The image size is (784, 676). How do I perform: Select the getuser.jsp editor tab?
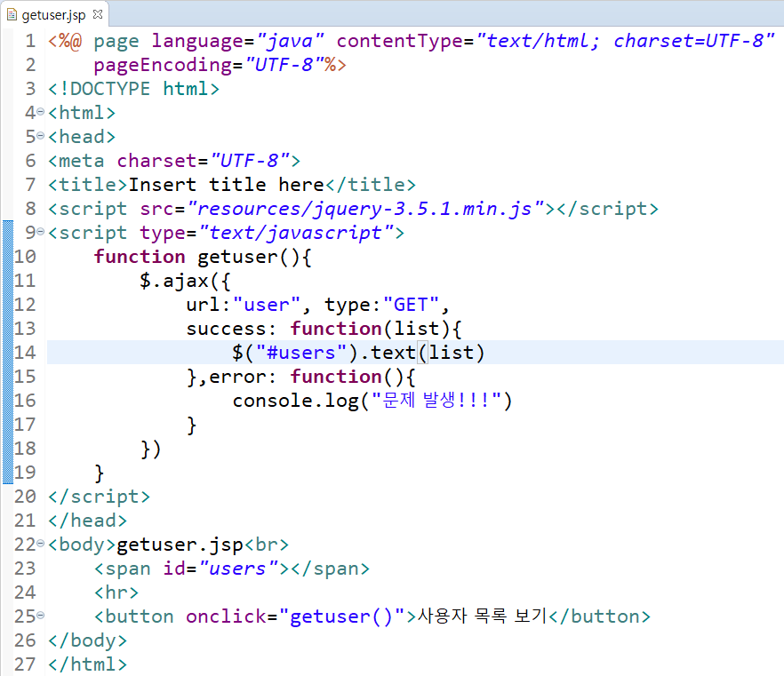point(54,14)
